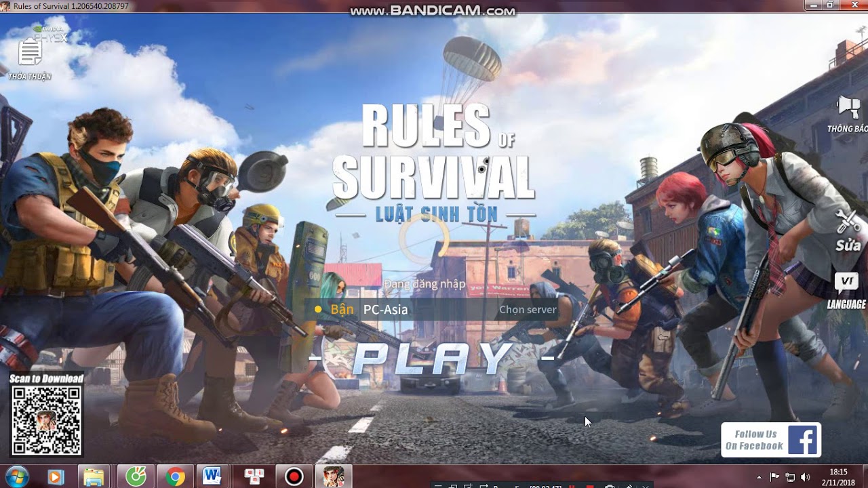Click the Bận server status label
The image size is (868, 488).
pos(342,310)
